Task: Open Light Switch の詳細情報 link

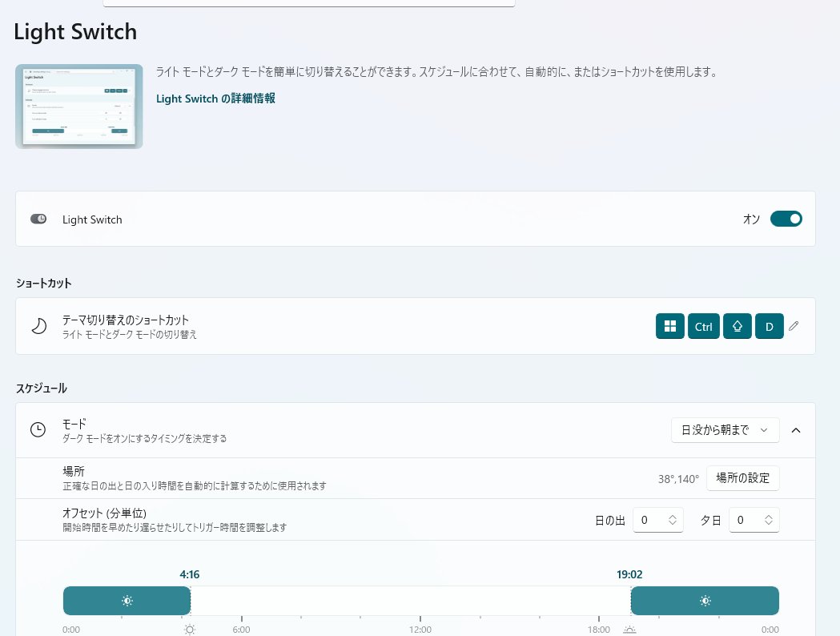Action: pos(215,99)
